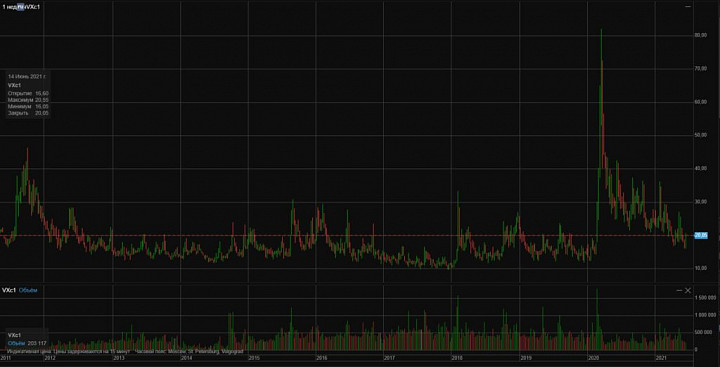Click the 2016 year label on time axis
Image resolution: width=720 pixels, height=367 pixels.
(321, 357)
